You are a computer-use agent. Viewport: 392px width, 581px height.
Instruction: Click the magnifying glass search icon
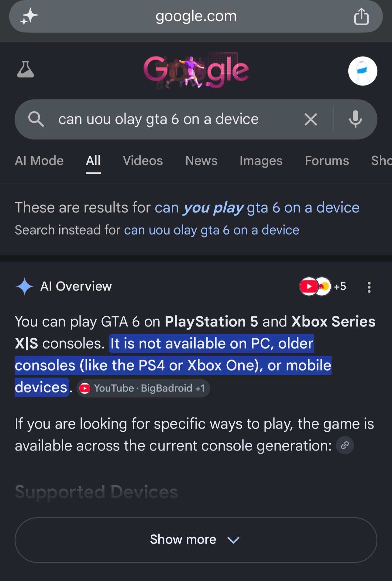tap(36, 119)
